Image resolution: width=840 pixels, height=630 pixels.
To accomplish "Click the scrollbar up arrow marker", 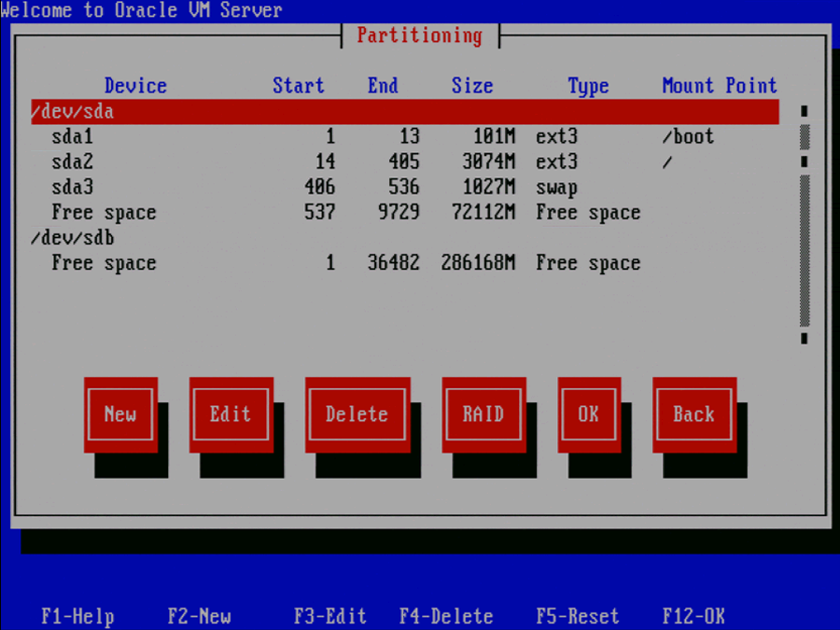I will [805, 111].
